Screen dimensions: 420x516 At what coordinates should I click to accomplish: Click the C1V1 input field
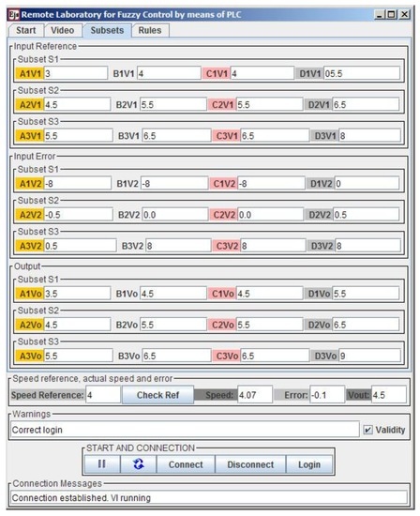click(262, 73)
